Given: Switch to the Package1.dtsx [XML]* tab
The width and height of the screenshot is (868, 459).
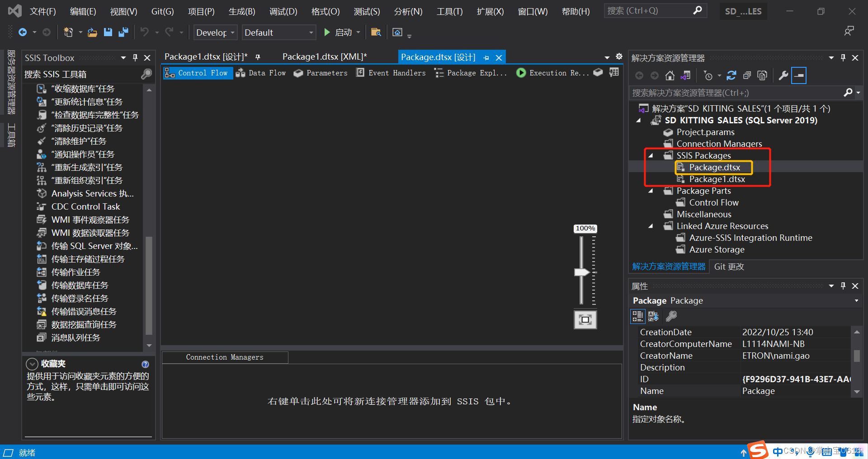Looking at the screenshot, I should [x=325, y=57].
